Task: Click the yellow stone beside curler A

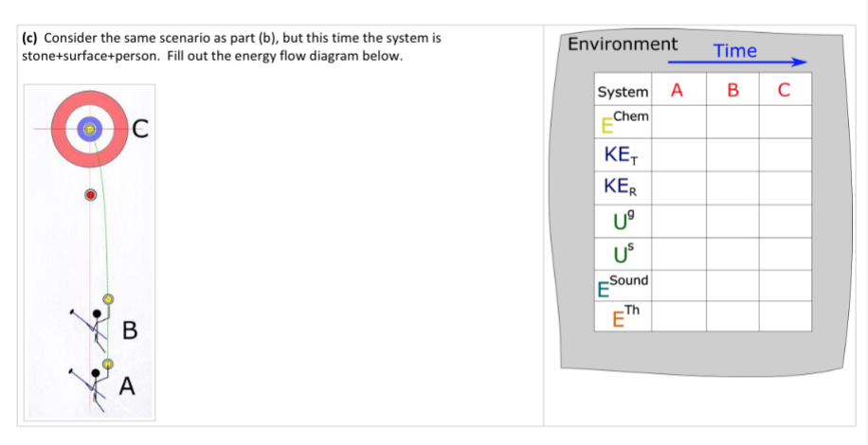Action: coord(107,364)
